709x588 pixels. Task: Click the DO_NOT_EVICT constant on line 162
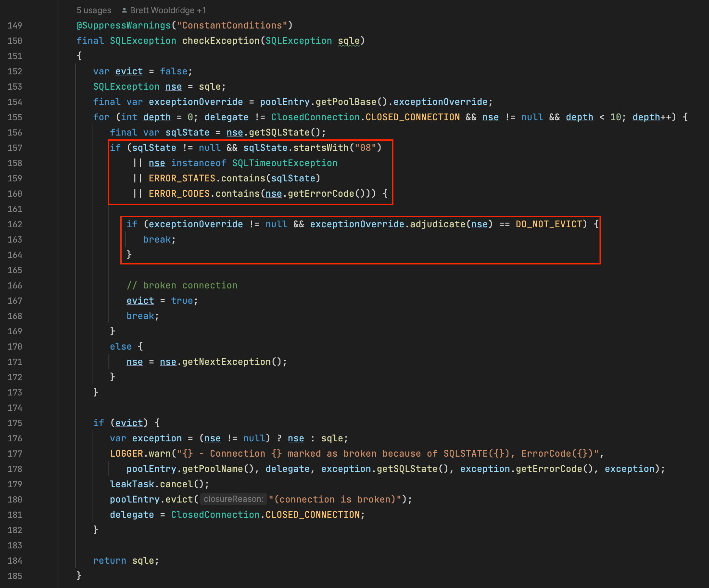click(549, 224)
